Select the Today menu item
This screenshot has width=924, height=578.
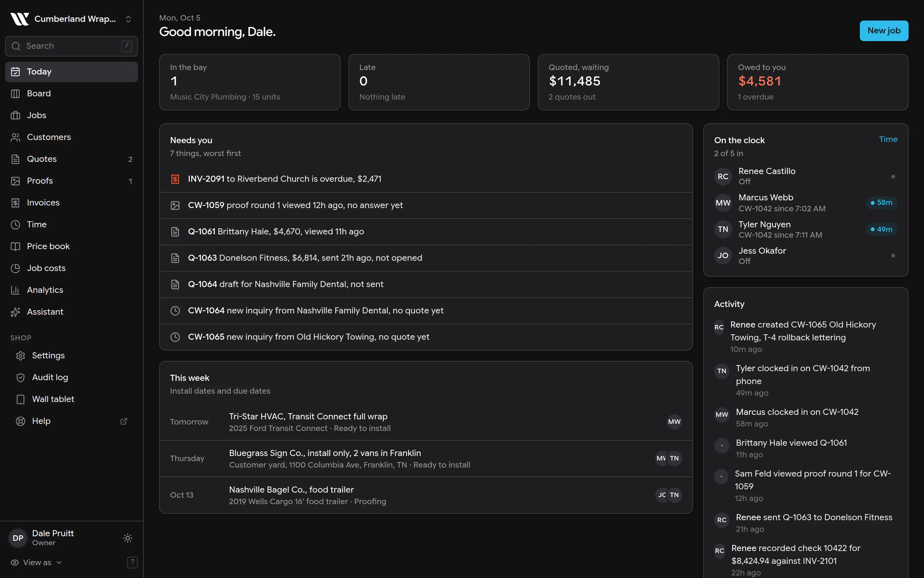(x=72, y=72)
